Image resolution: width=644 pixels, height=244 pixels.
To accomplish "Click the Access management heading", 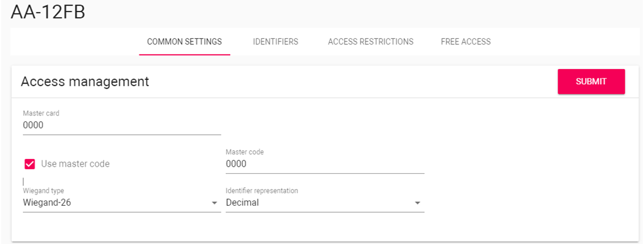I will click(84, 82).
